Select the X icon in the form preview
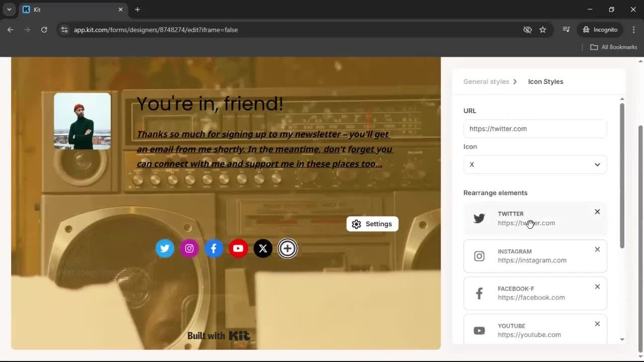The height and width of the screenshot is (362, 644). (x=263, y=248)
